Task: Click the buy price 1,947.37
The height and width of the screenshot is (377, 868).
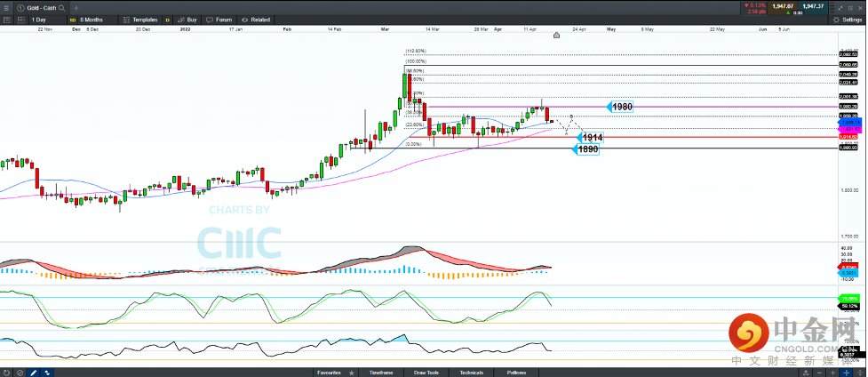Action: pos(813,6)
